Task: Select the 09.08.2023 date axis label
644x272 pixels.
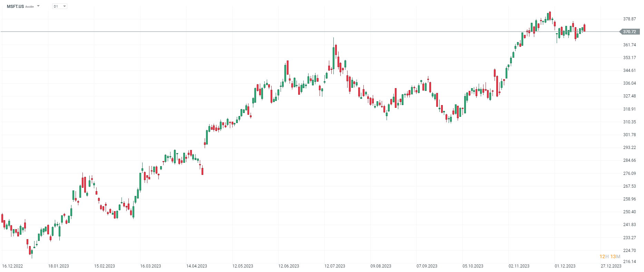Action: click(381, 266)
